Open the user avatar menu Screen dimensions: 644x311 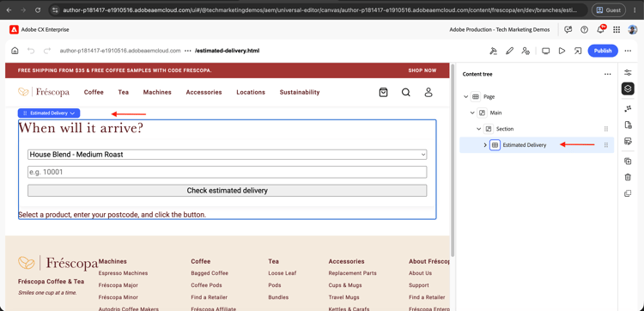pyautogui.click(x=633, y=29)
